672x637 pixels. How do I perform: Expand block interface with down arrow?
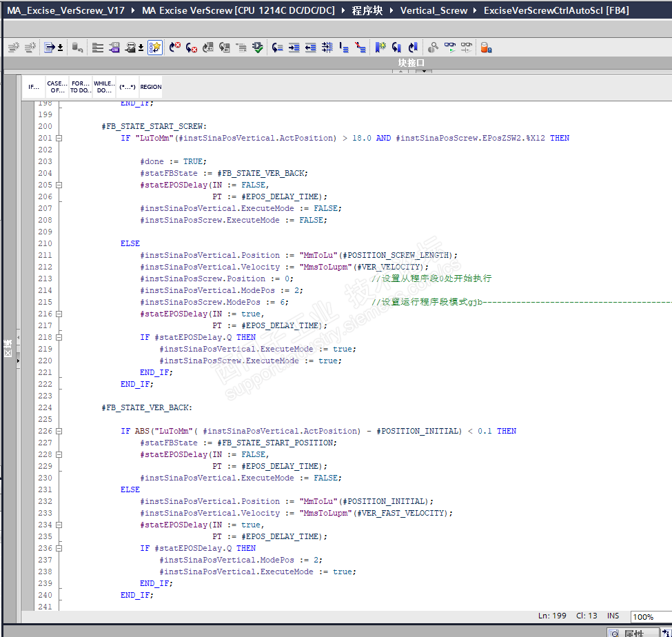click(x=422, y=71)
